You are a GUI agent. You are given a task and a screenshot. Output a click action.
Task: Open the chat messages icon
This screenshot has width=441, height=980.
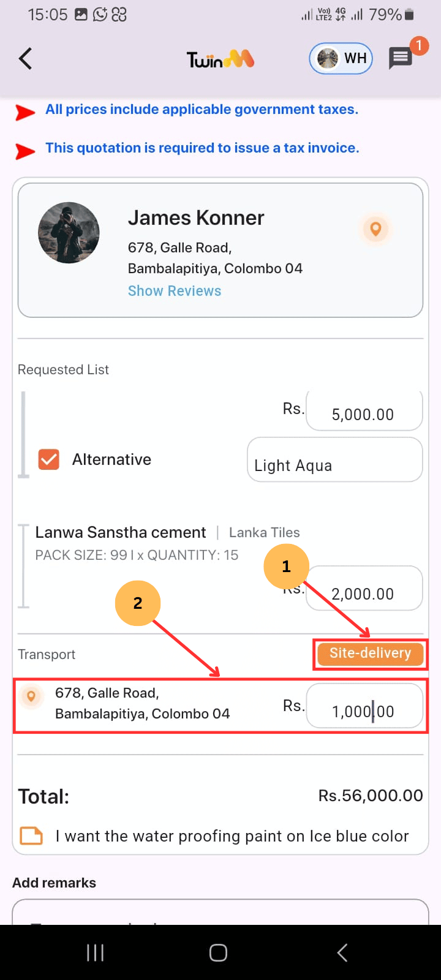(401, 59)
